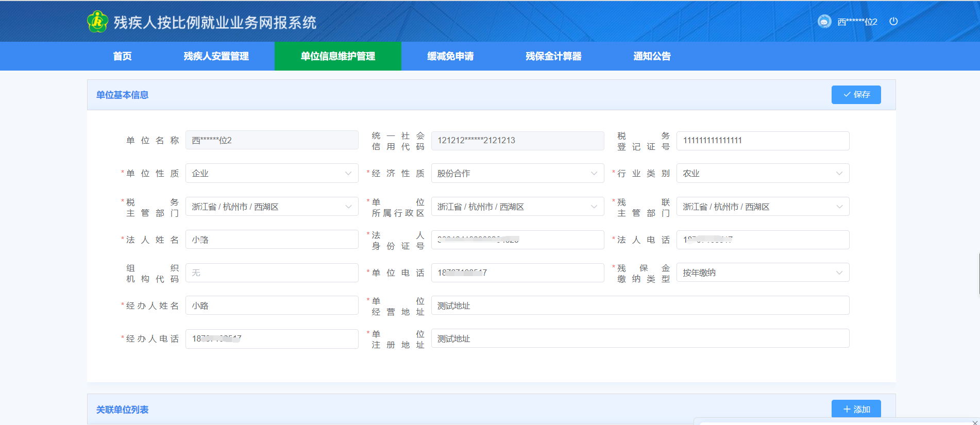
Task: Expand the 残保金缴纳类型 dropdown
Action: tap(763, 273)
